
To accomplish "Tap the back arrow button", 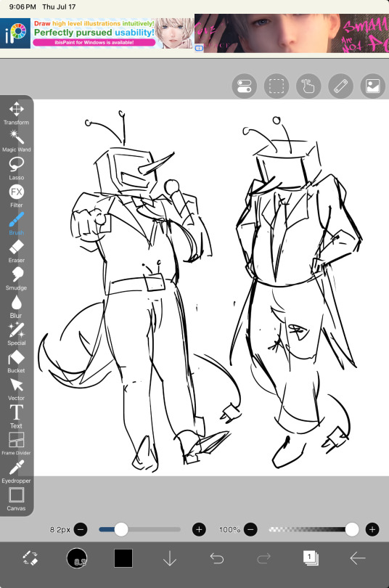I will coord(358,558).
